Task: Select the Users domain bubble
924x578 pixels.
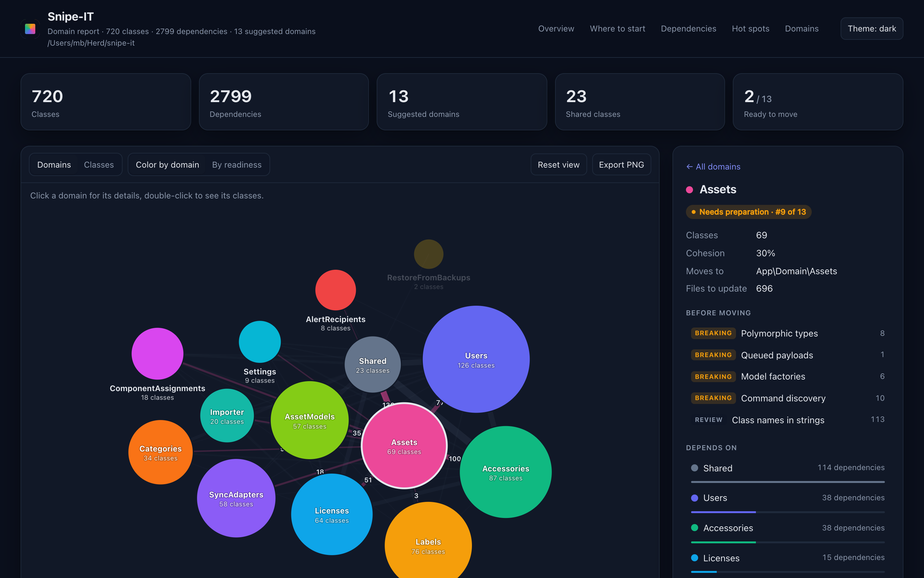Action: click(476, 359)
